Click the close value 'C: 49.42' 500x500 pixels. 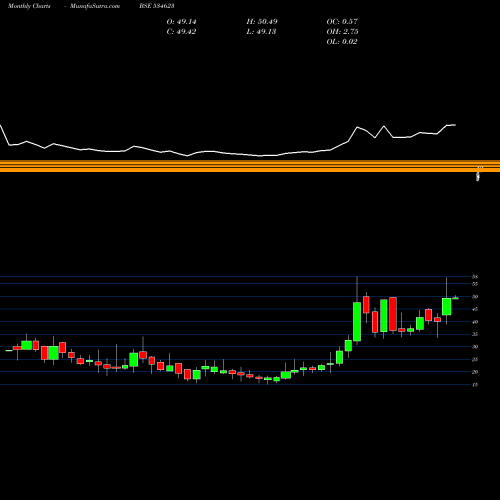pyautogui.click(x=181, y=32)
